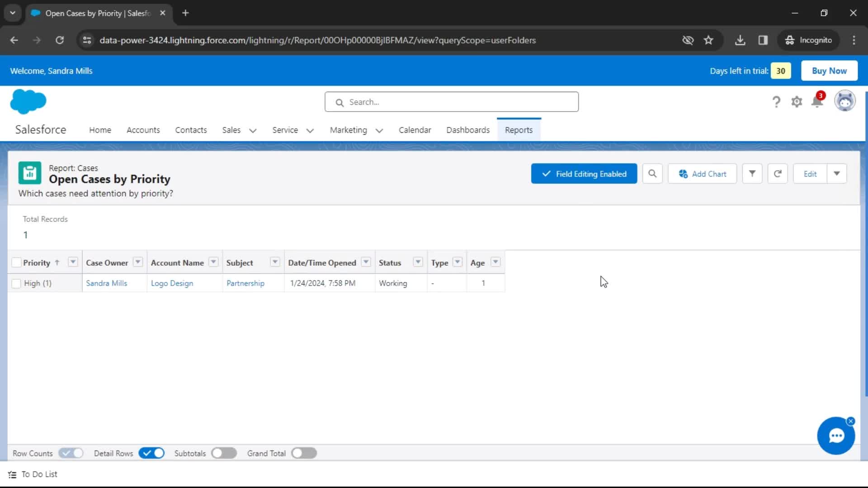This screenshot has width=868, height=488.
Task: Refresh the report data
Action: pos(778,174)
